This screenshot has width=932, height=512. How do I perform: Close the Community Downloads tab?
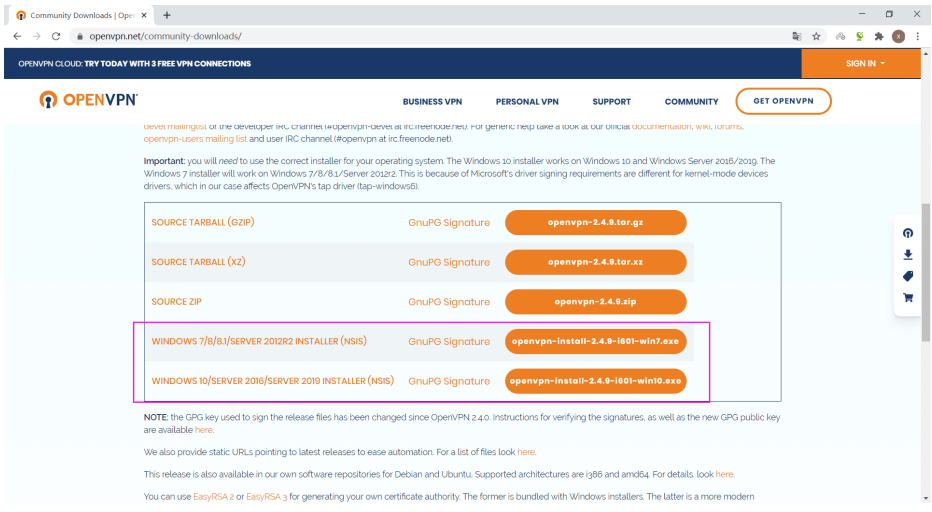coord(144,15)
